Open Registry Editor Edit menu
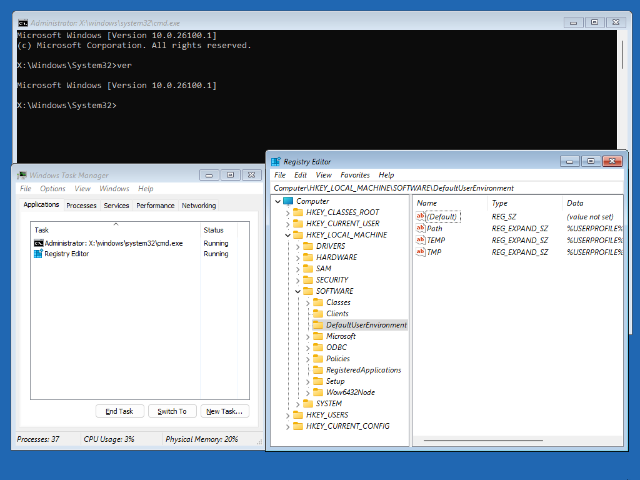The image size is (640, 480). 300,175
